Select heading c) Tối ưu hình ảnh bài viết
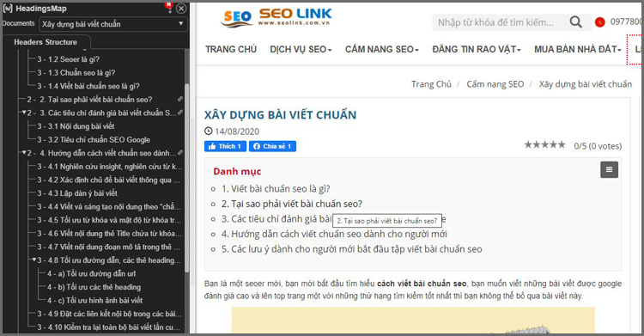 coord(94,301)
